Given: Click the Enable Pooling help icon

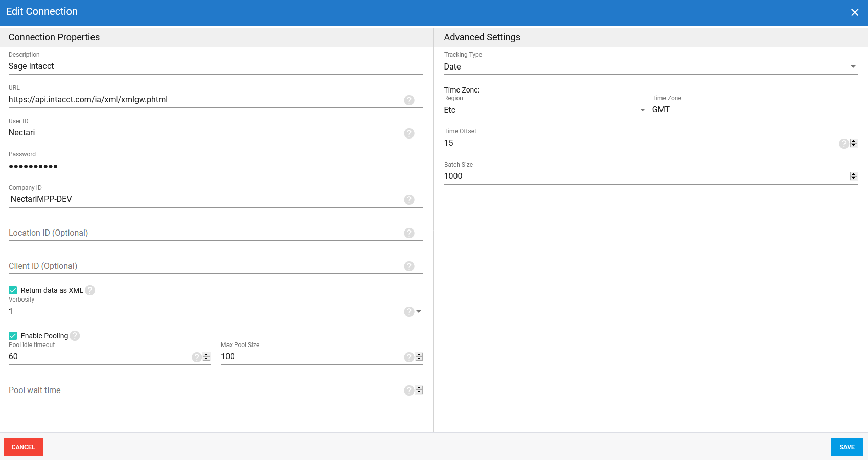Looking at the screenshot, I should click(x=75, y=336).
